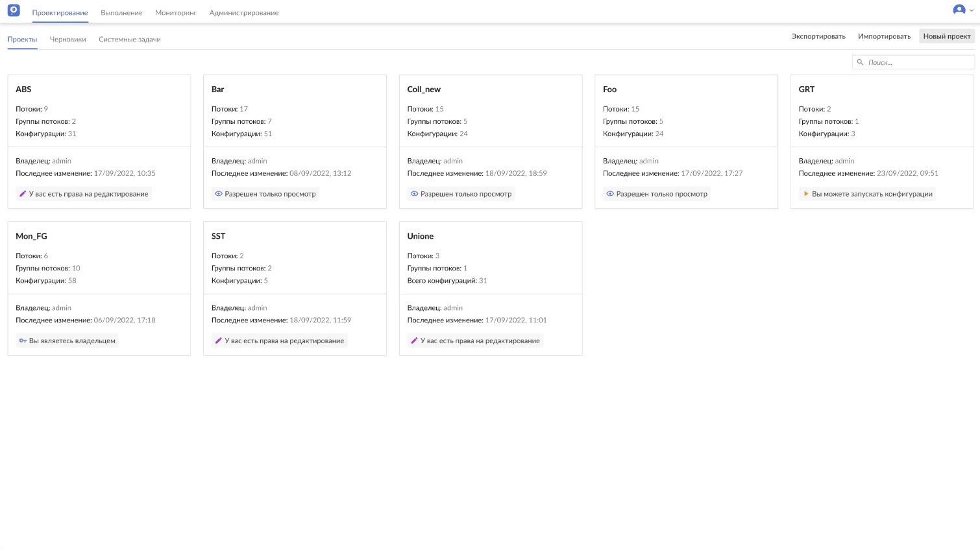Click the Импортировать button
Image resolution: width=980 pixels, height=550 pixels.
tap(884, 36)
